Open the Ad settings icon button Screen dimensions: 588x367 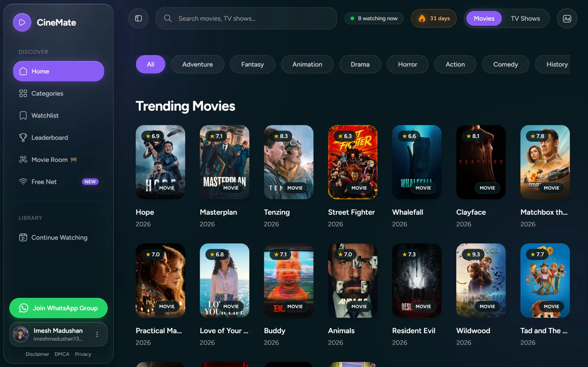point(567,18)
